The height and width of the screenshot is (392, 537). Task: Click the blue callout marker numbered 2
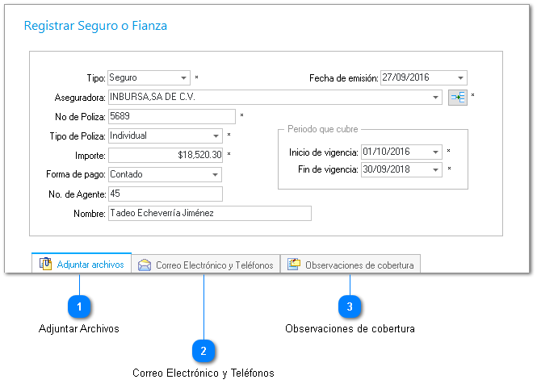[x=203, y=351]
